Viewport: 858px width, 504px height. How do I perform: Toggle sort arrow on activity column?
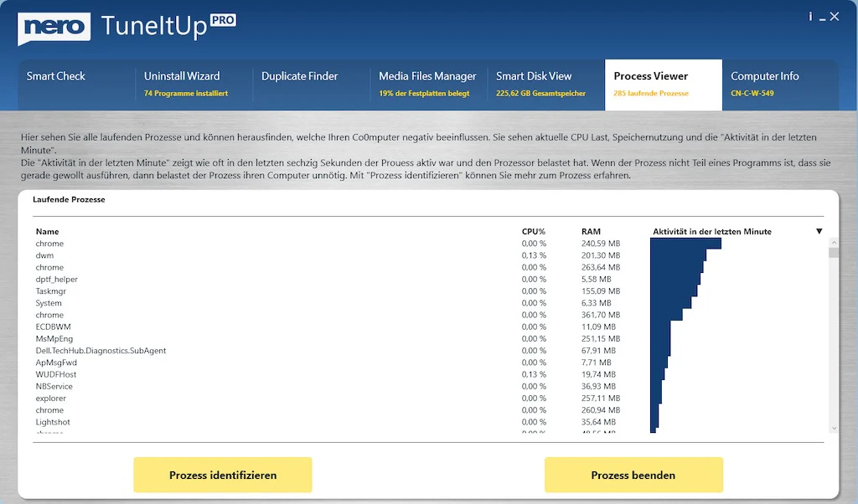tap(819, 231)
